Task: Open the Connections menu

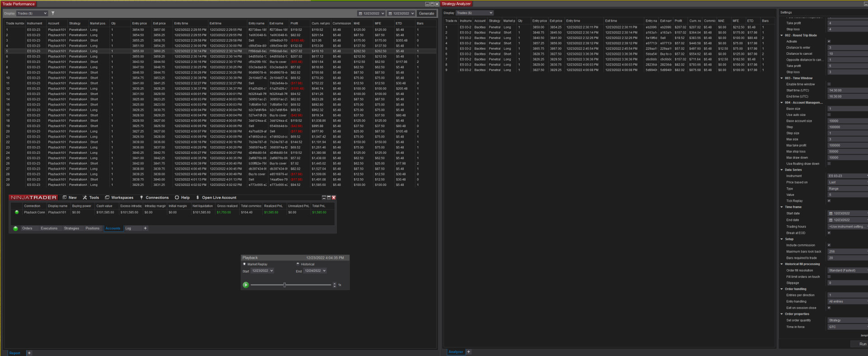Action: click(154, 198)
